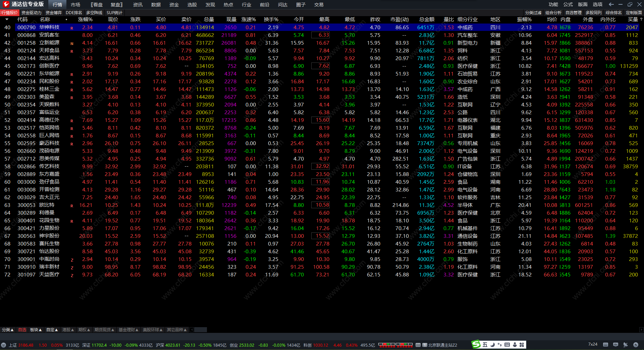Viewport: 644px width, 350px height.
Task: Expand the 板块 sector menu
Action: pyautogui.click(x=36, y=330)
